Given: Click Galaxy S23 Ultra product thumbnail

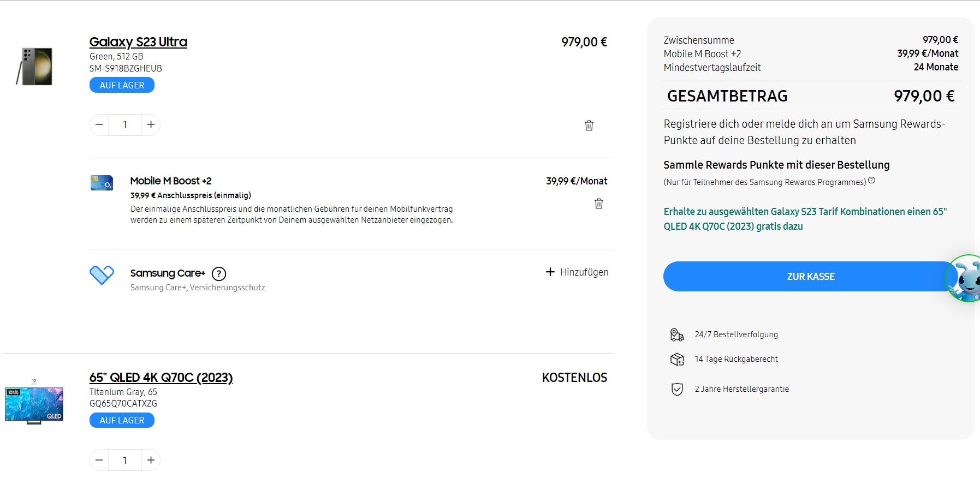Looking at the screenshot, I should (34, 67).
